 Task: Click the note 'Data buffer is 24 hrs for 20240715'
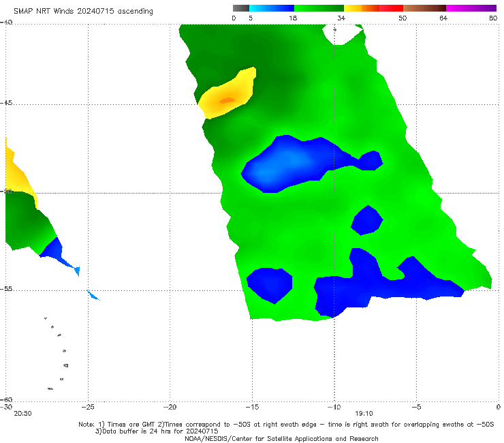coord(157,431)
